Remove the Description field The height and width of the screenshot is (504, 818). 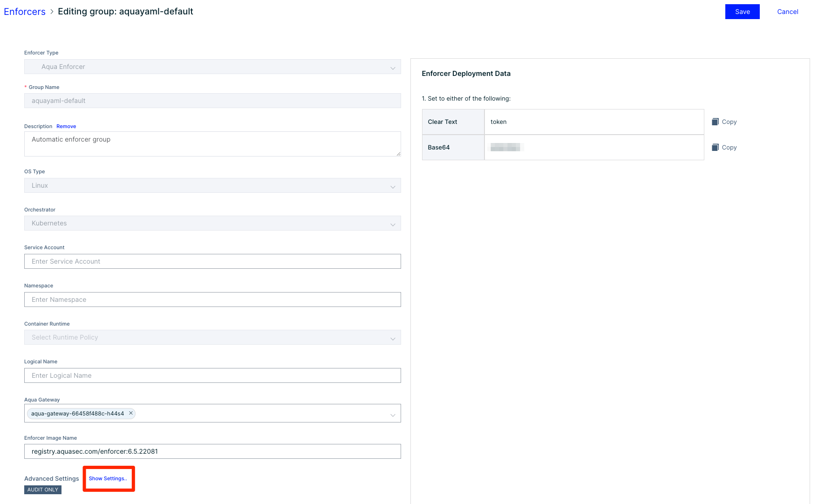point(66,126)
